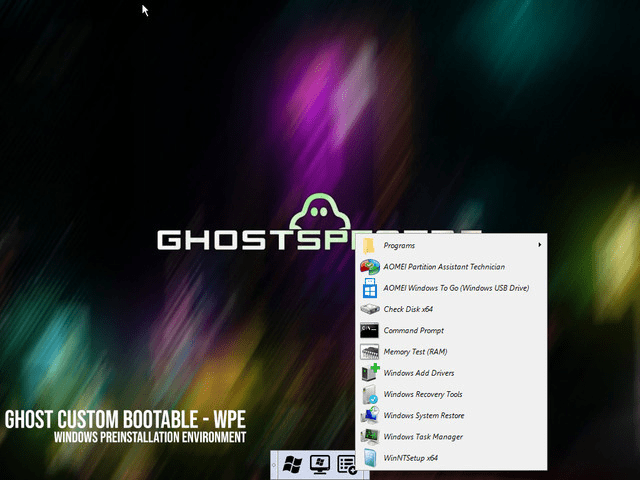640x480 pixels.
Task: Click the Windows Add Drivers icon
Action: (370, 373)
